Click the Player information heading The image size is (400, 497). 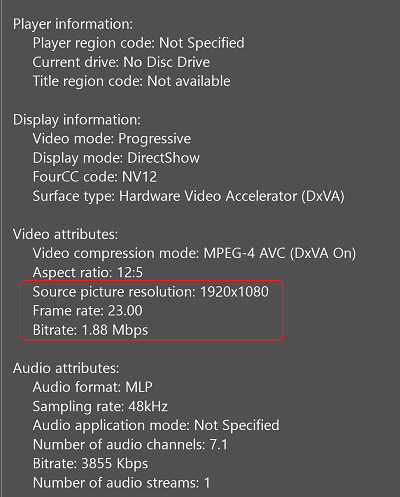pyautogui.click(x=73, y=24)
